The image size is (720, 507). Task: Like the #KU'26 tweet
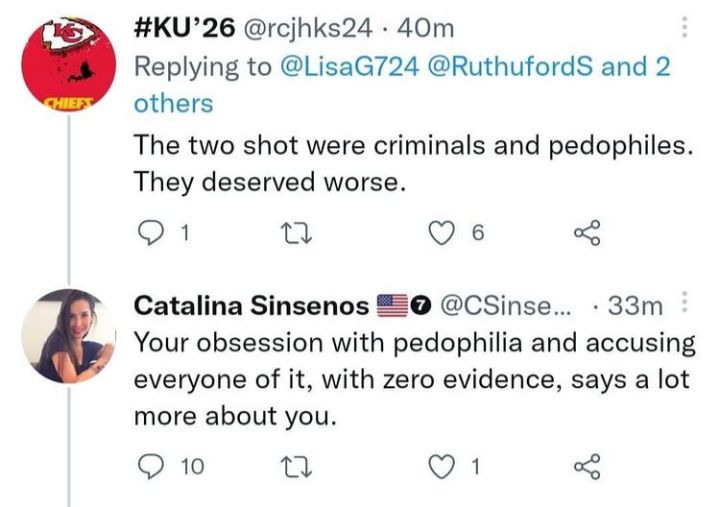coord(441,234)
